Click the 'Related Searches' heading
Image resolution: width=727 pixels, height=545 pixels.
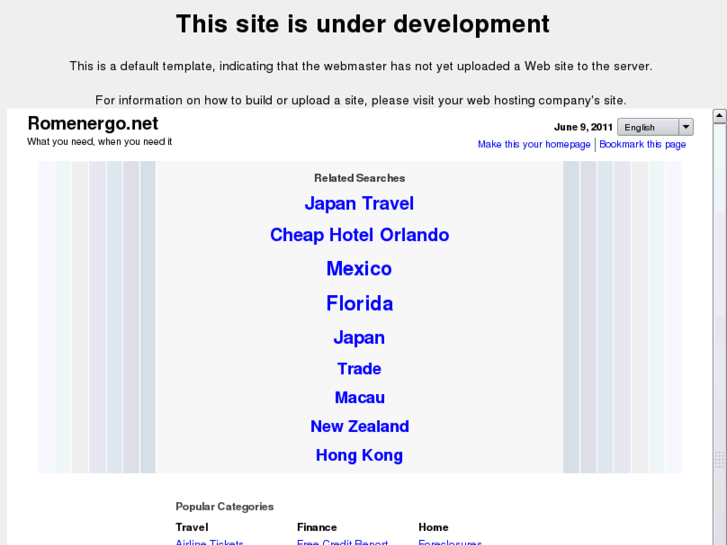click(x=359, y=178)
